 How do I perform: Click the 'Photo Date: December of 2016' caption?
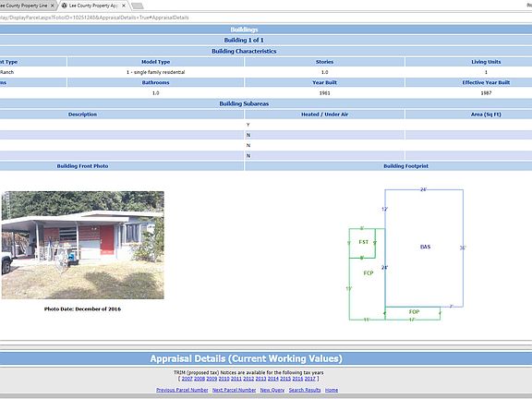coord(82,309)
